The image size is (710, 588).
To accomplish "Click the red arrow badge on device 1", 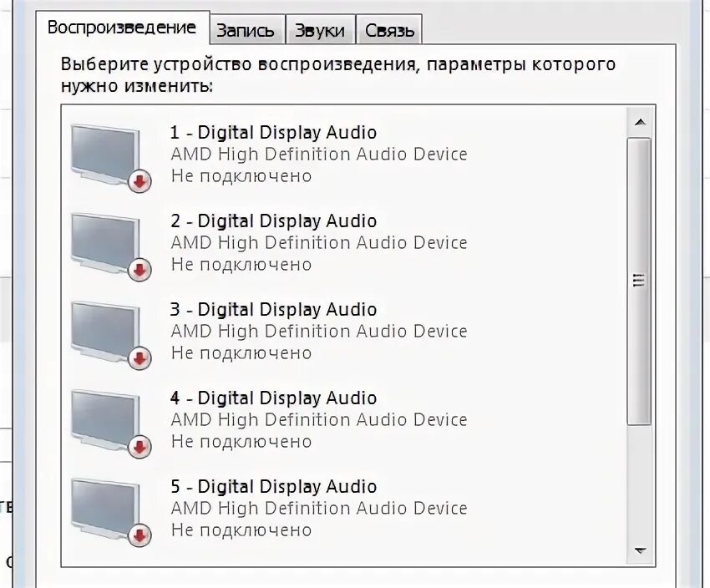I will click(139, 182).
